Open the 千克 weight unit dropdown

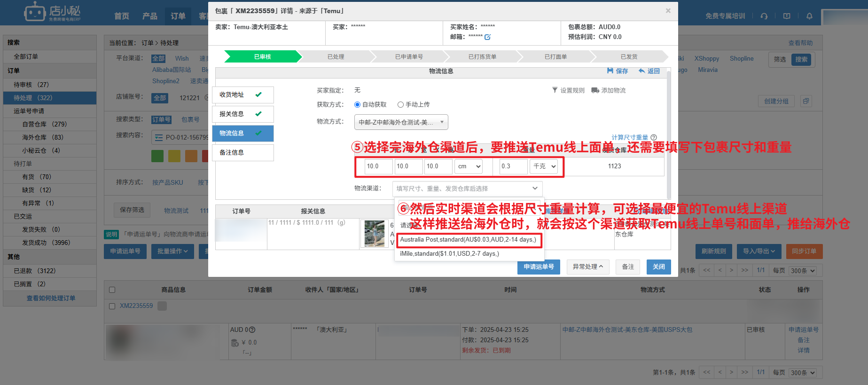point(544,166)
